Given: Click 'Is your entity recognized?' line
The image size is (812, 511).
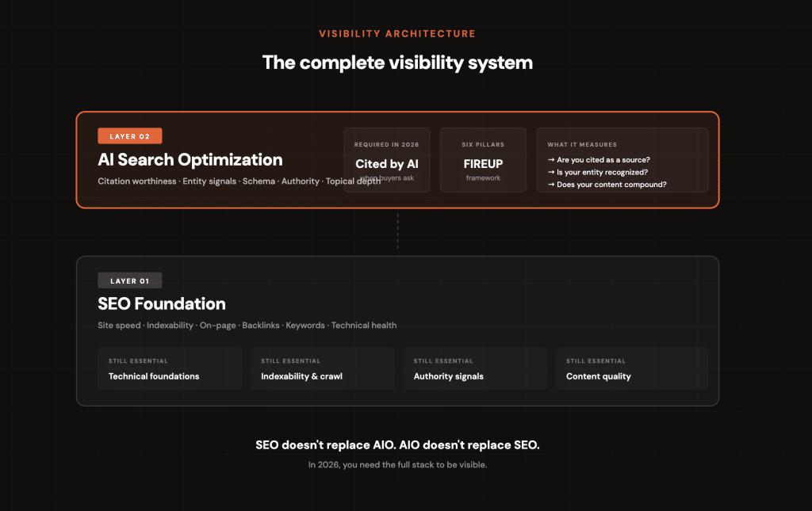Looking at the screenshot, I should point(598,172).
